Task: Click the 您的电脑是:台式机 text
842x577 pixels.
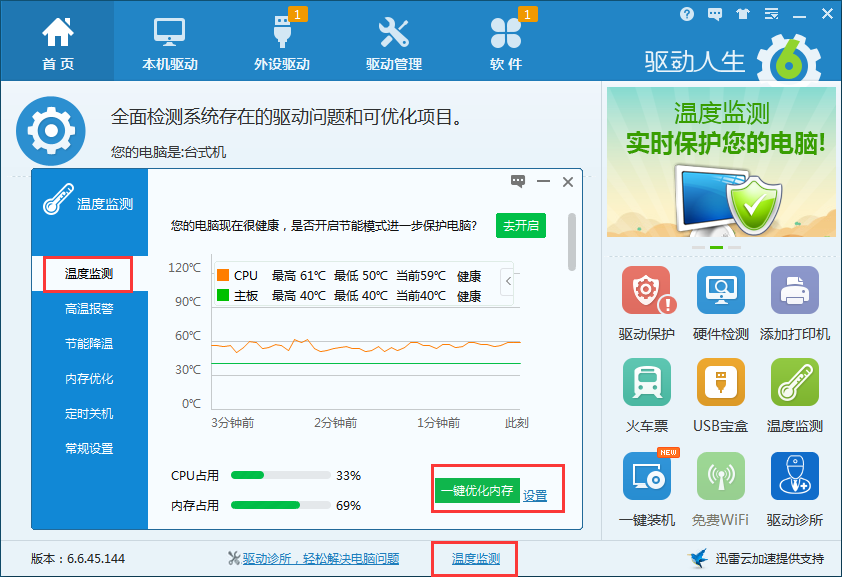Action: (168, 152)
